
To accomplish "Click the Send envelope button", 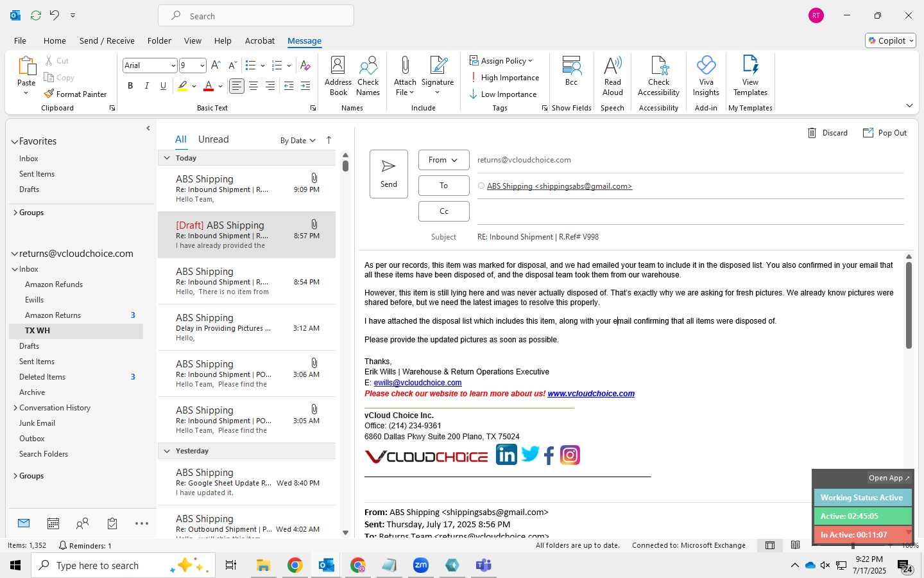I will click(x=389, y=173).
